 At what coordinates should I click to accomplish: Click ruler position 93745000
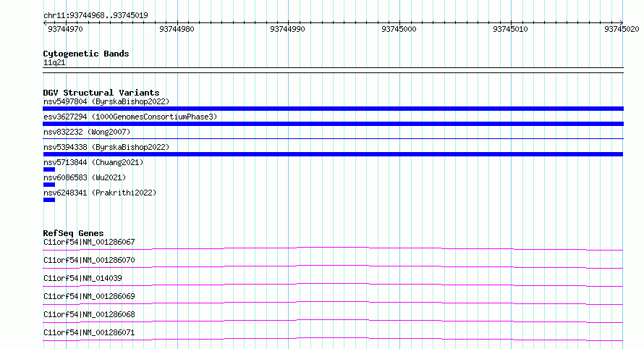point(399,29)
